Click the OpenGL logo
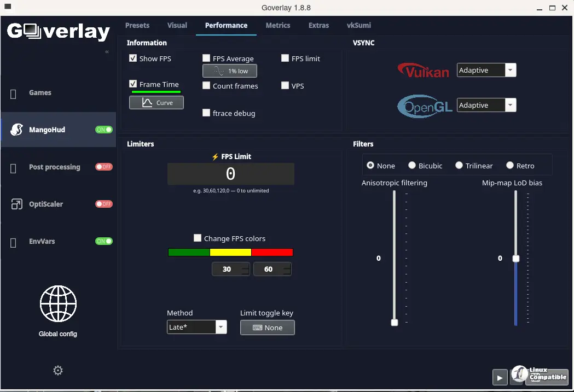This screenshot has height=392, width=574. pos(425,106)
